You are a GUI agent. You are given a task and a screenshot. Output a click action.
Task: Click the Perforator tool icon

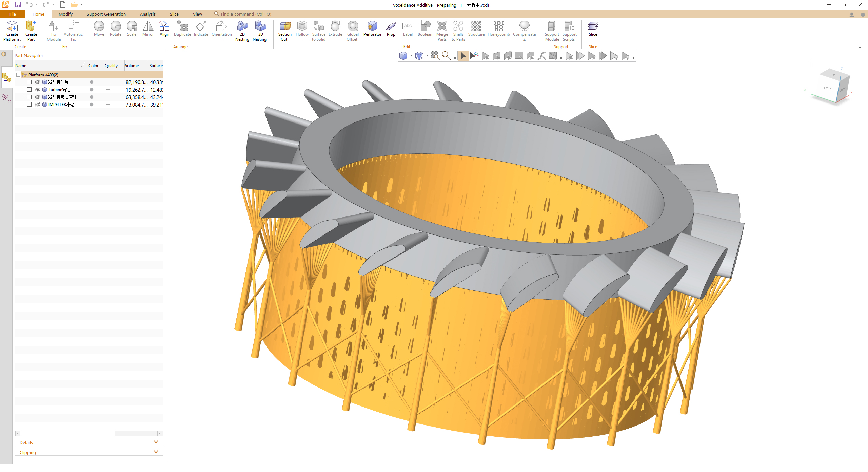pos(372,26)
